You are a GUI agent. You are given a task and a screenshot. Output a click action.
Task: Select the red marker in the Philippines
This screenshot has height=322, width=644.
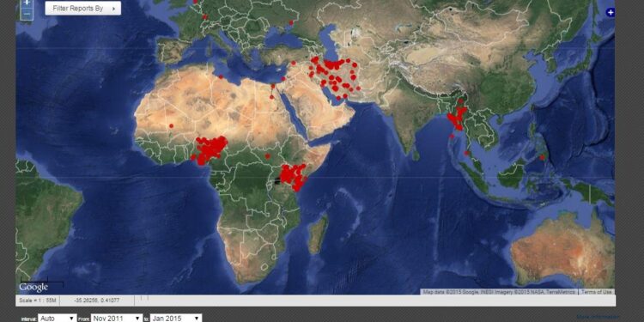542,157
